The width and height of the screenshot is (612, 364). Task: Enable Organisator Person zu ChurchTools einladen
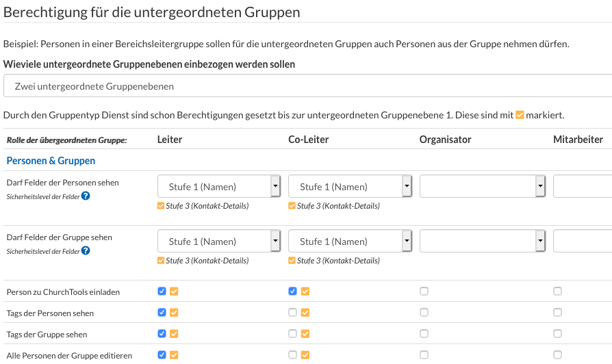click(x=424, y=291)
